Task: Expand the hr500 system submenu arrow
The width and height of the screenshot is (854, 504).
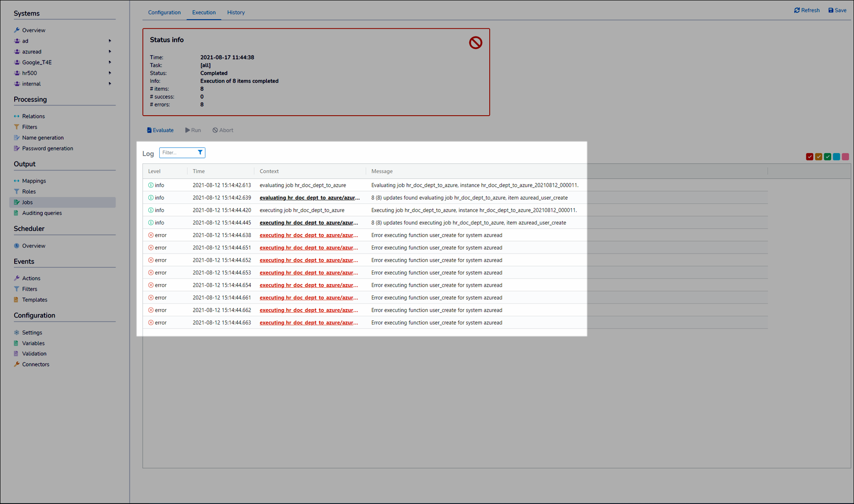Action: tap(110, 73)
